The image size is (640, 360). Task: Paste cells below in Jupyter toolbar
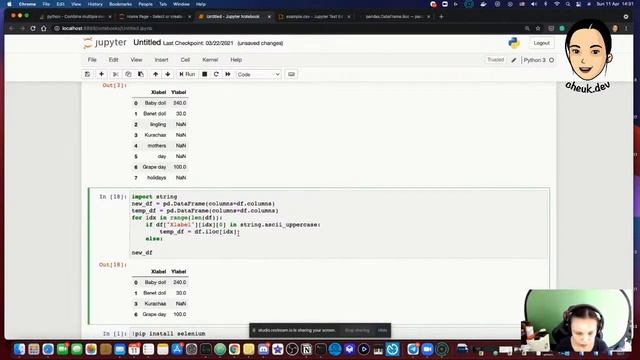(141, 74)
